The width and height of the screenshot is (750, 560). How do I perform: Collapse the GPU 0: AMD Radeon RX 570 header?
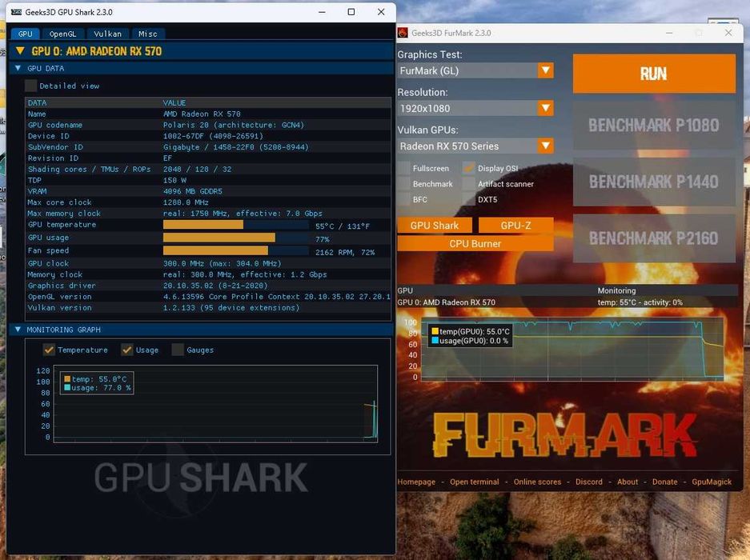point(20,51)
